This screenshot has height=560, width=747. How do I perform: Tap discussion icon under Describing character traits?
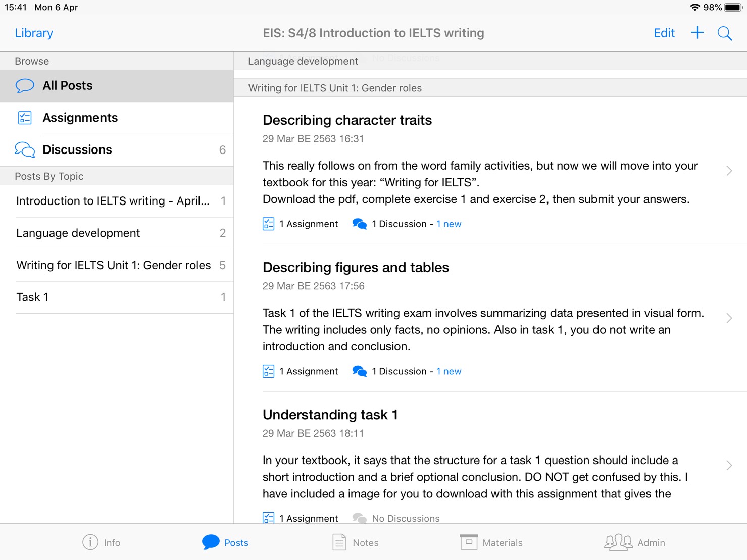[360, 224]
